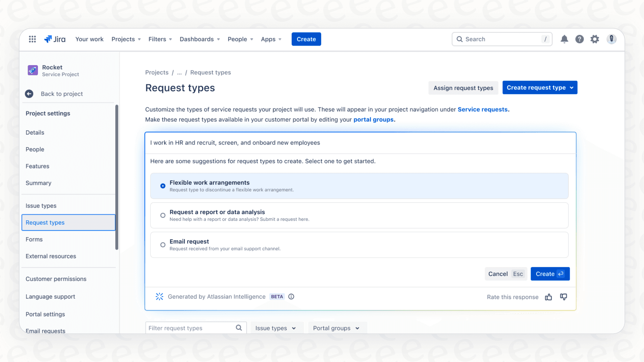Image resolution: width=644 pixels, height=362 pixels.
Task: Click the portal groups link
Action: click(373, 119)
